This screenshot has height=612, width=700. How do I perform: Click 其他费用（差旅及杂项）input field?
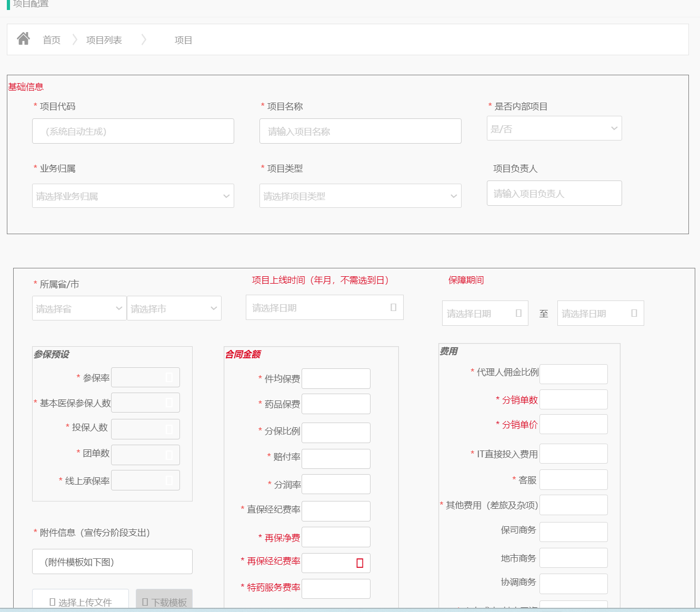[574, 505]
